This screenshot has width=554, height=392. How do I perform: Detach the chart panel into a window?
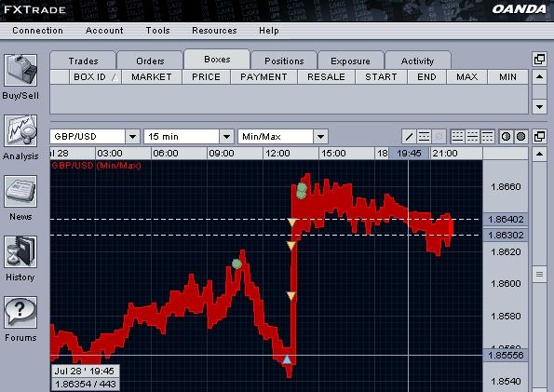coord(539,137)
